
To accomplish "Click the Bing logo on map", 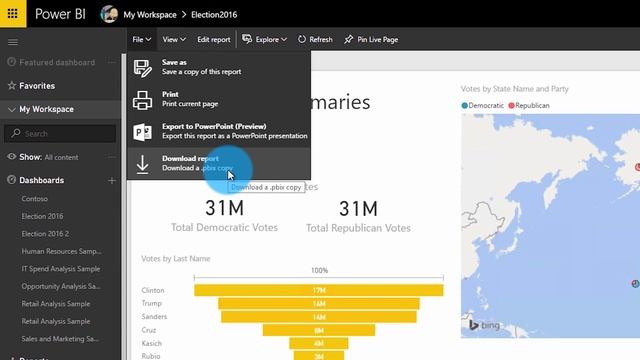I will (484, 325).
